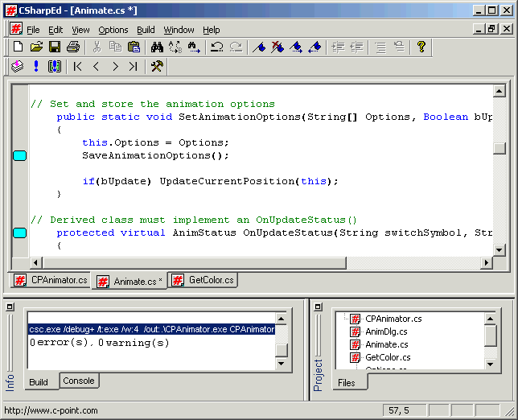Toggle the Info panel dock button
Screen dimensions: 518x420
click(11, 307)
